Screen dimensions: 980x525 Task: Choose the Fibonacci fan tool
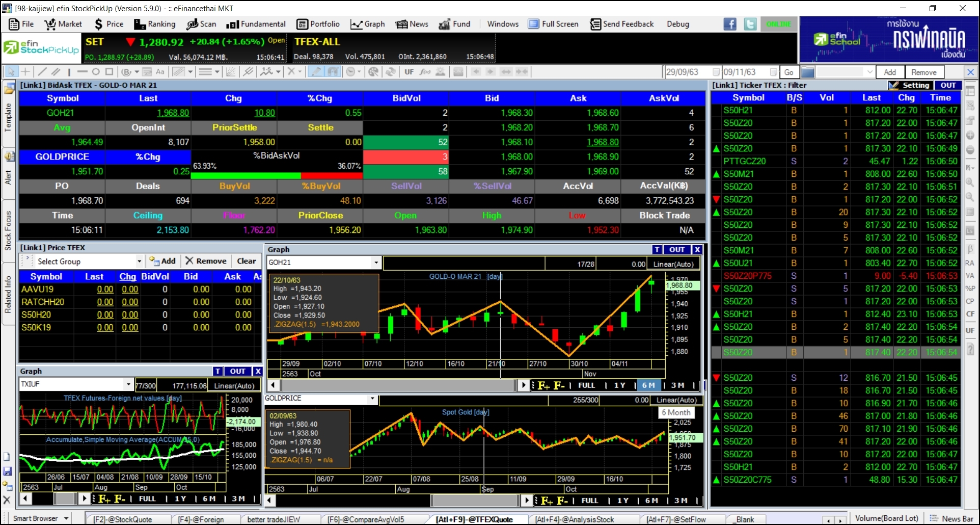coord(231,72)
